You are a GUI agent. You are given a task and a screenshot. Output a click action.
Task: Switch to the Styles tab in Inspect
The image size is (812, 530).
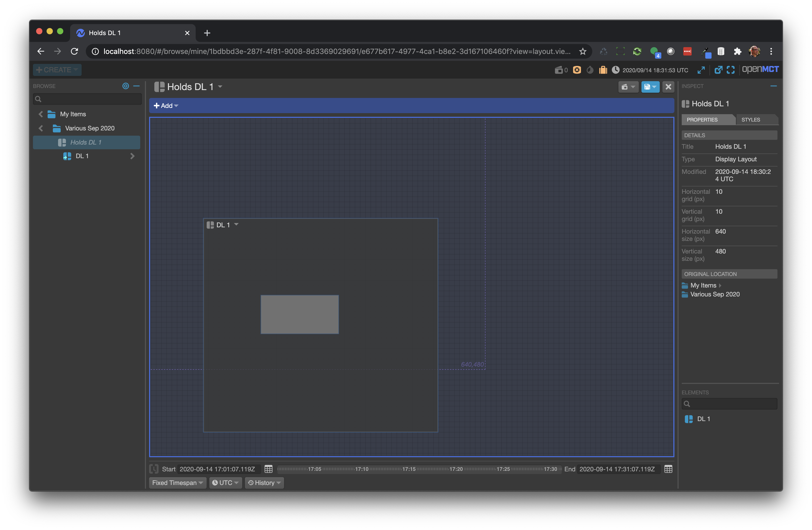(750, 119)
